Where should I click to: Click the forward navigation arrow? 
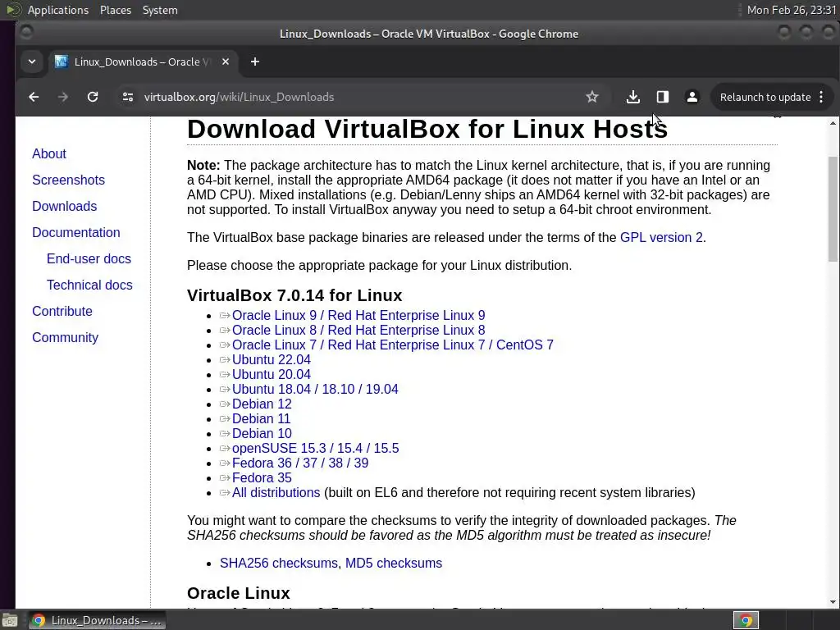click(63, 97)
